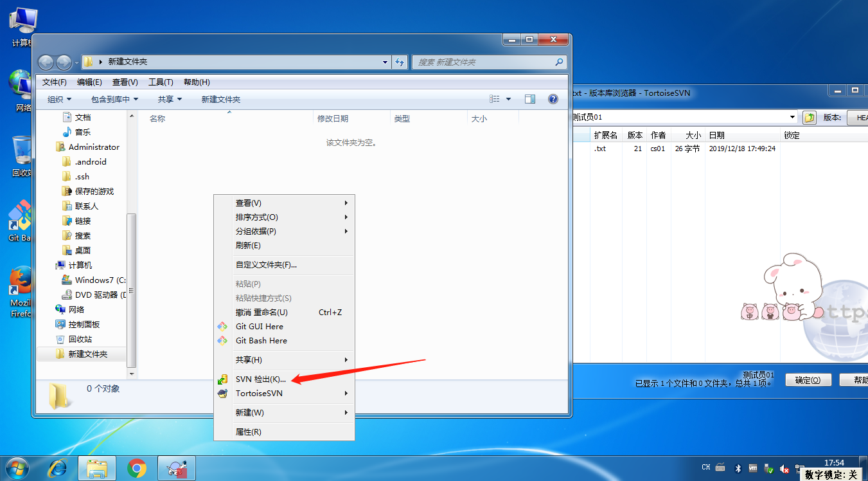Image resolution: width=868 pixels, height=481 pixels.
Task: Open 工具(T) menu in Explorer
Action: (x=161, y=82)
